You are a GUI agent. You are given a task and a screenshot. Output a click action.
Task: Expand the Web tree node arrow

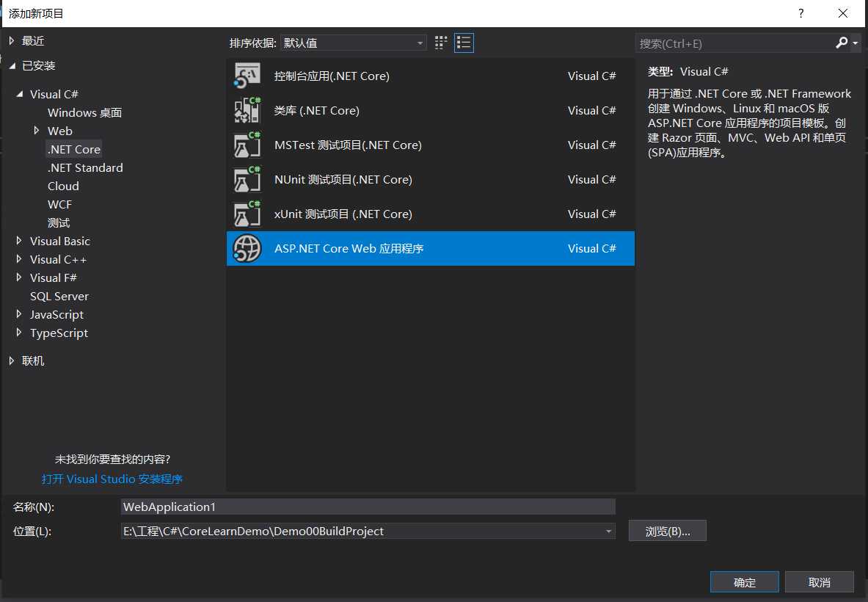click(x=37, y=131)
